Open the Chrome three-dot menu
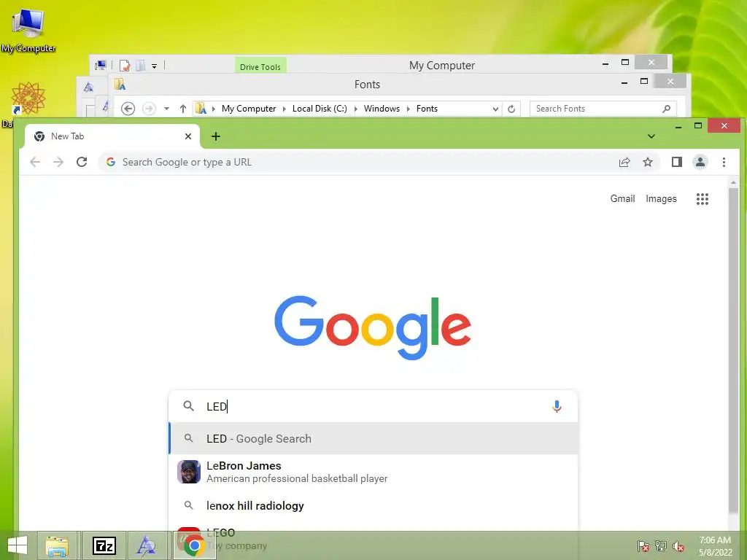Screen dimensions: 747x560 (x=724, y=163)
